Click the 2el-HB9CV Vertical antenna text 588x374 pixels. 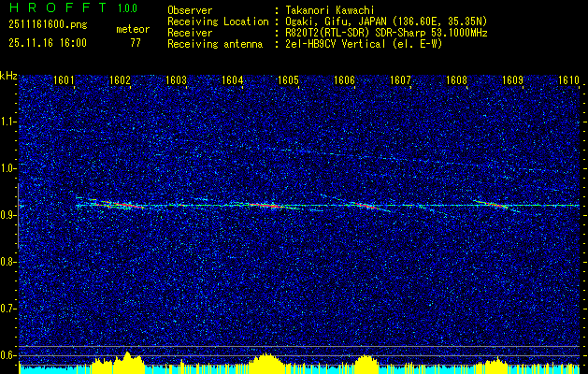point(365,44)
